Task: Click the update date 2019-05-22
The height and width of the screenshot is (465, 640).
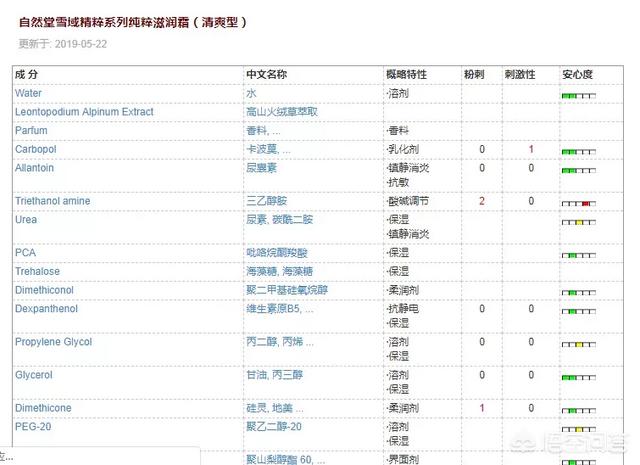Action: coord(81,44)
